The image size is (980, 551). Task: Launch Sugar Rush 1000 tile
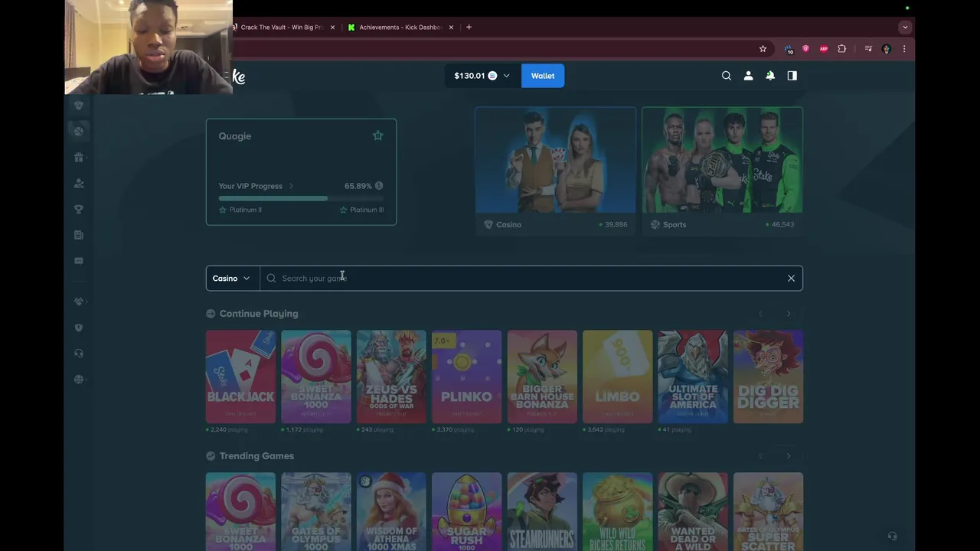coord(466,511)
